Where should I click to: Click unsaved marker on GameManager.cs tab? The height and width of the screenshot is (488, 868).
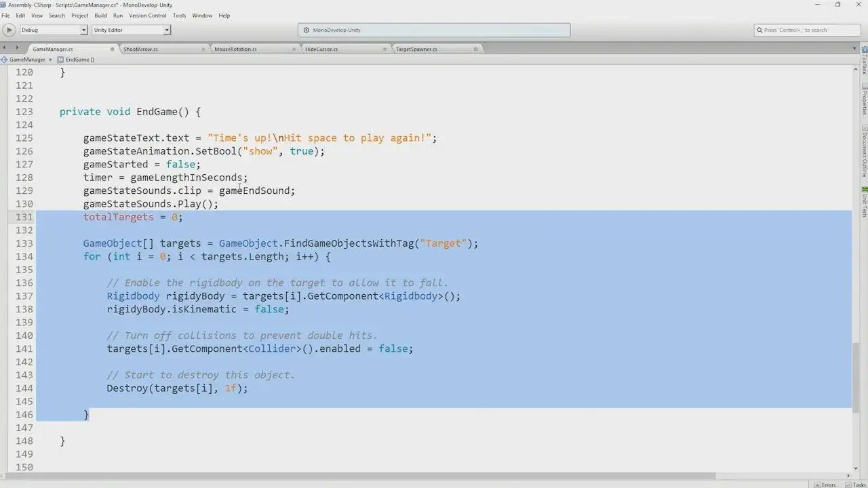pyautogui.click(x=113, y=49)
